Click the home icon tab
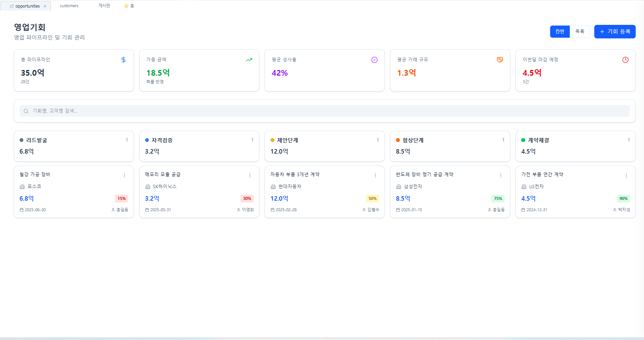644x340 pixels. [129, 6]
